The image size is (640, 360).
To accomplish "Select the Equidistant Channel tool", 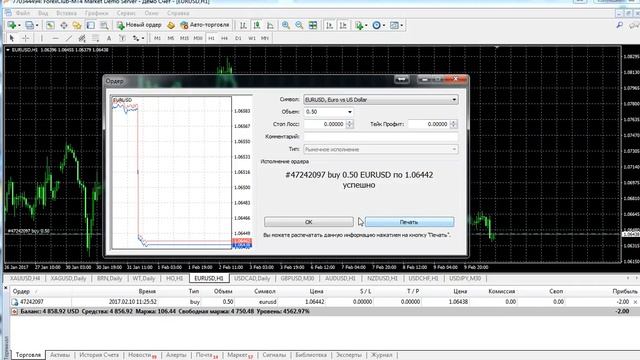I will (x=82, y=38).
